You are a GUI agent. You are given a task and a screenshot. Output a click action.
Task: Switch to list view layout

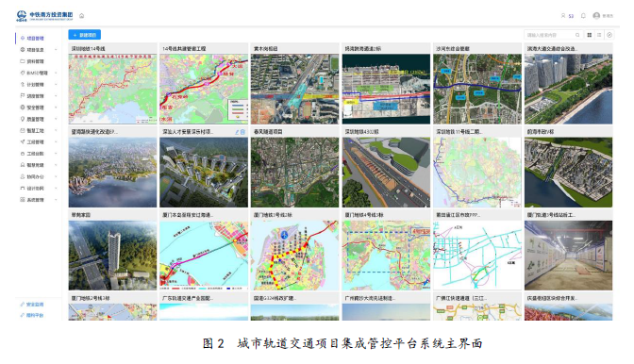tap(599, 35)
